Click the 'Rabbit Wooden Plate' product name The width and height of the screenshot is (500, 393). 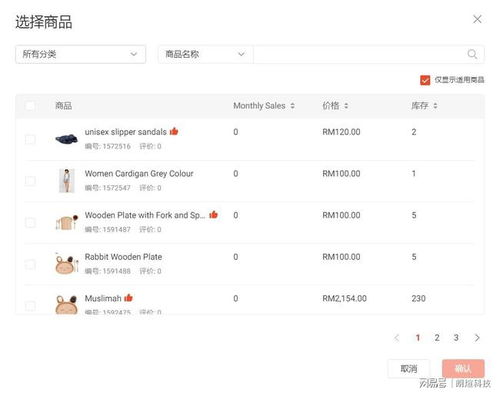[x=123, y=257]
